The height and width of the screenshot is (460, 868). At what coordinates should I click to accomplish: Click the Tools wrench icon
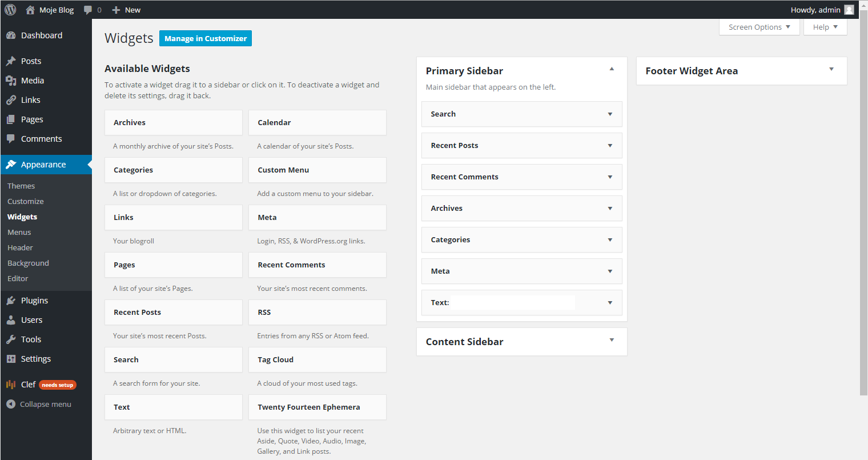click(x=11, y=339)
